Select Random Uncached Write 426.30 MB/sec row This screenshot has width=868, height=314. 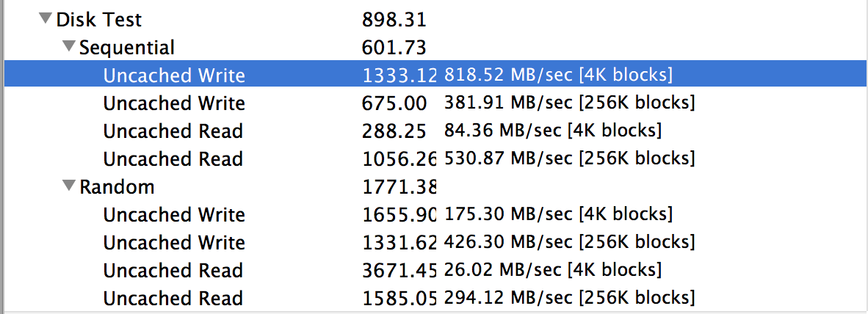435,243
